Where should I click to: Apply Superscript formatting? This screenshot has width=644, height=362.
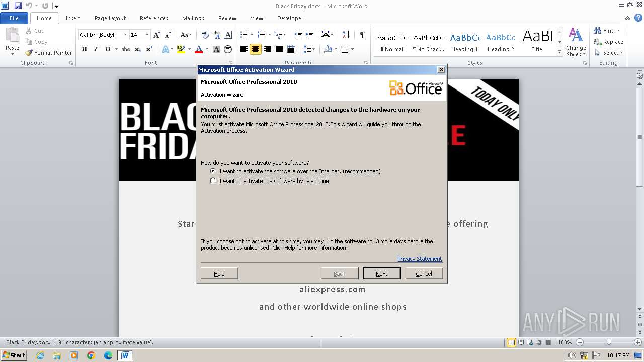[x=149, y=49]
